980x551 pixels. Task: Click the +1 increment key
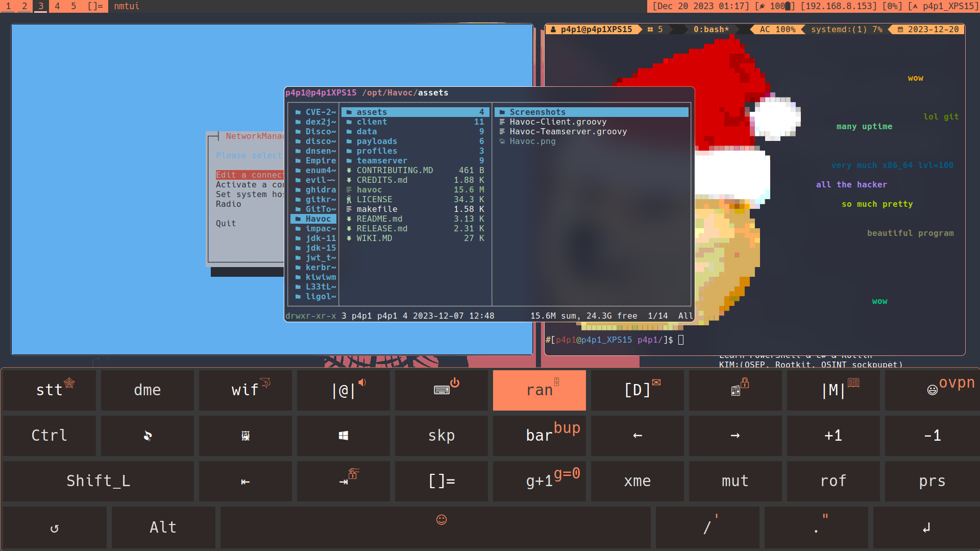[x=833, y=436]
